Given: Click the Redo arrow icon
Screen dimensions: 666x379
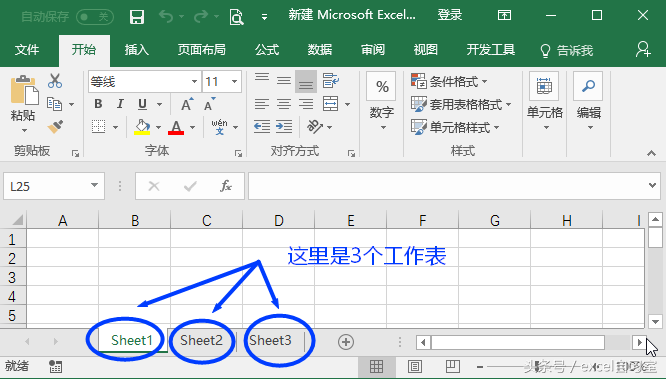Looking at the screenshot, I should coord(201,17).
